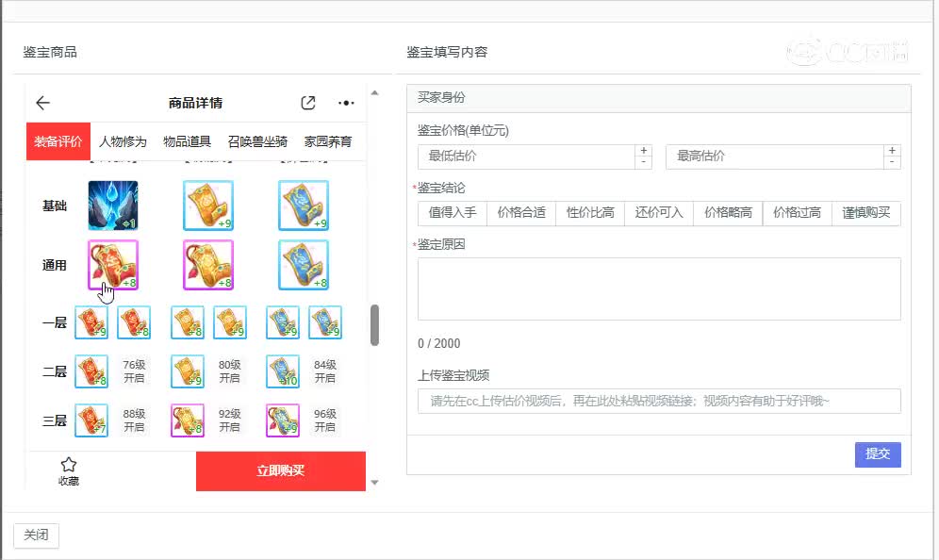
Task: Click the blue +10 item in 二层 row
Action: point(282,371)
